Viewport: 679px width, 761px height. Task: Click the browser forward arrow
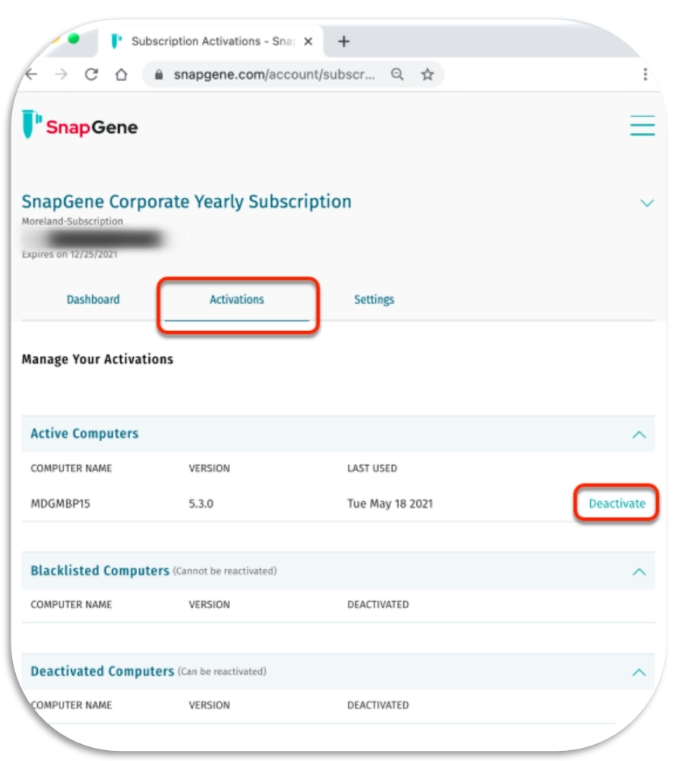pos(61,74)
